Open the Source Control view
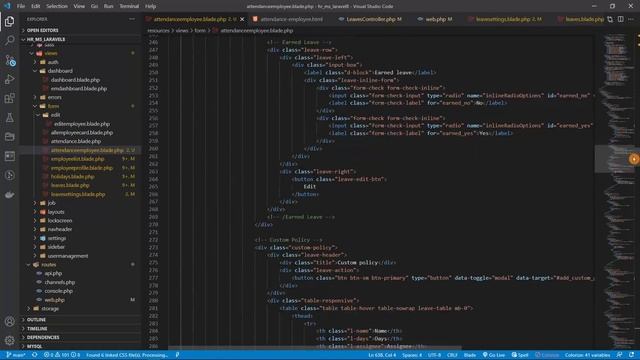Image resolution: width=640 pixels, height=360 pixels. 10,60
